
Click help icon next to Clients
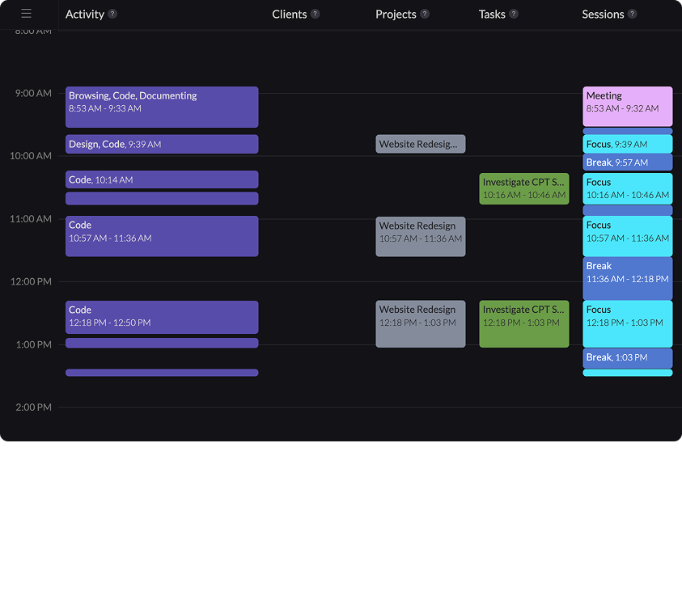tap(316, 14)
